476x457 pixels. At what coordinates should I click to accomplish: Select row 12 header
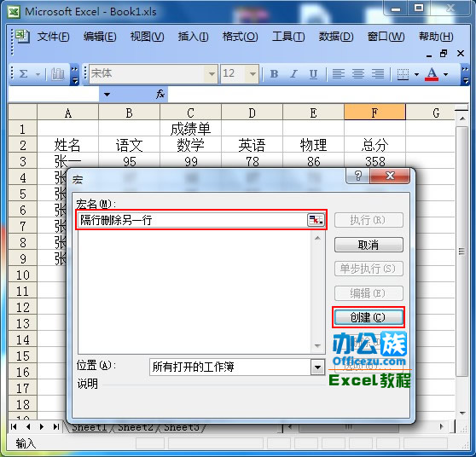tap(23, 307)
